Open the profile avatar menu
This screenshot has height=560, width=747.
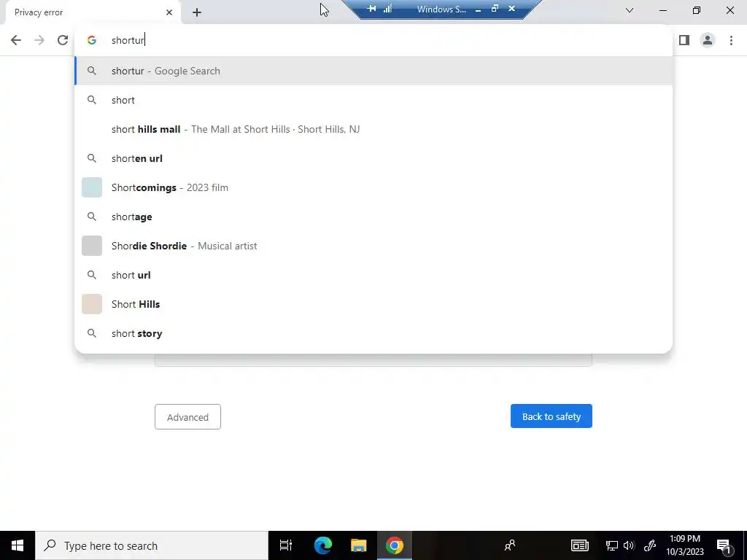point(708,40)
